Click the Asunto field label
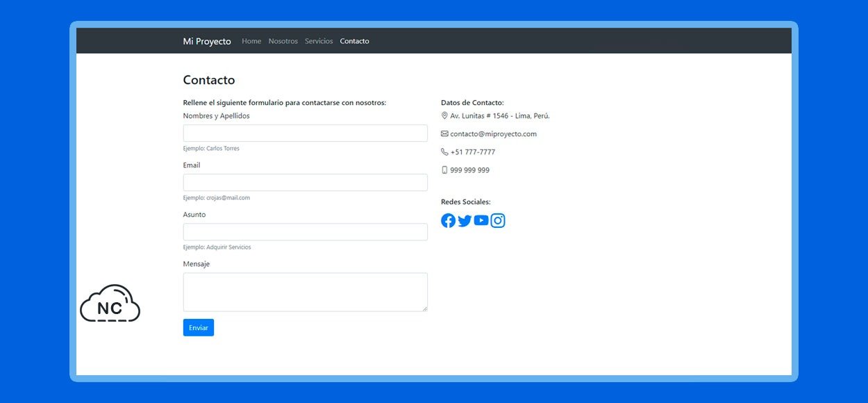Image resolution: width=868 pixels, height=403 pixels. [194, 215]
